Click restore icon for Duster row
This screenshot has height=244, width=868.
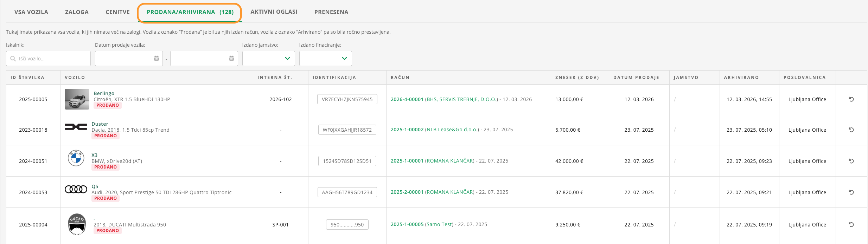click(851, 130)
